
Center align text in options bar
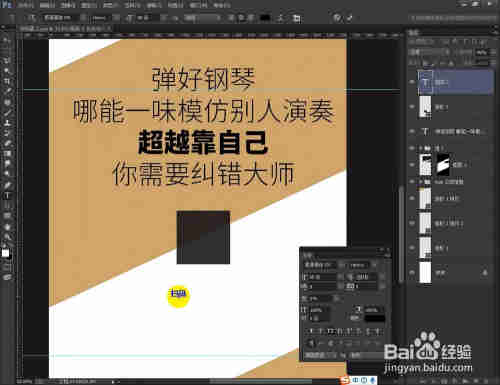[x=241, y=18]
